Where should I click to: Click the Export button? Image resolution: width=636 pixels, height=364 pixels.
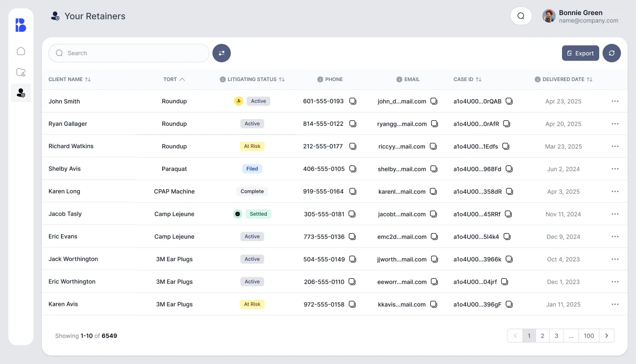(580, 53)
